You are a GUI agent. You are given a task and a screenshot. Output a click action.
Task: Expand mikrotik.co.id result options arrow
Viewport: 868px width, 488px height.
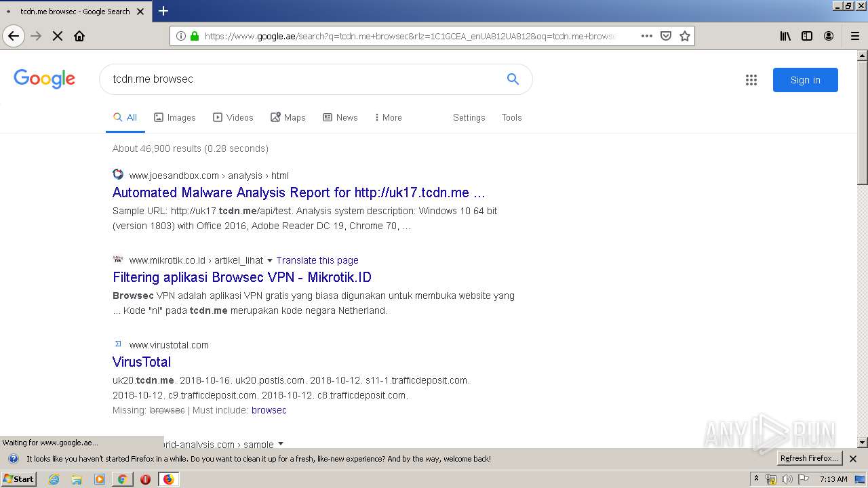coord(270,260)
